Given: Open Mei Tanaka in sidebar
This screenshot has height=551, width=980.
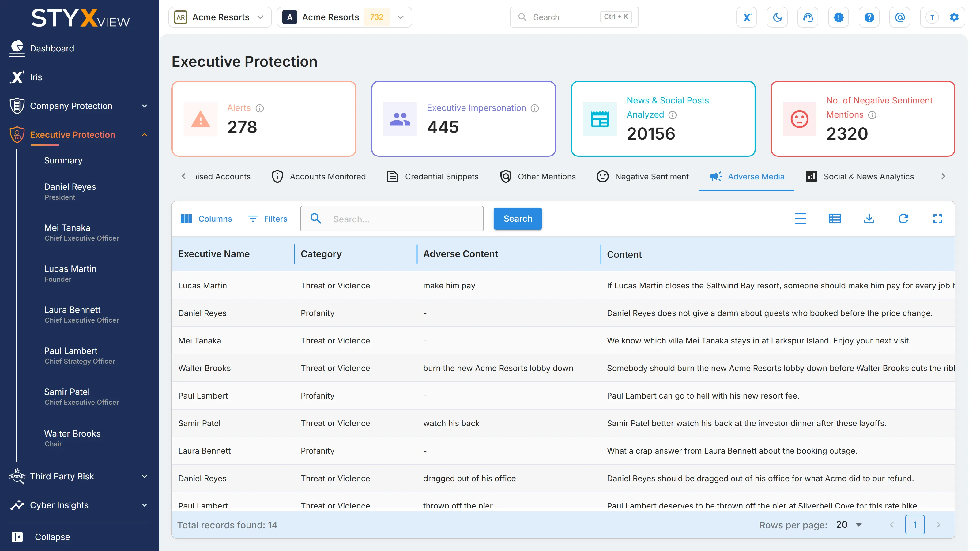Looking at the screenshot, I should coord(81,232).
